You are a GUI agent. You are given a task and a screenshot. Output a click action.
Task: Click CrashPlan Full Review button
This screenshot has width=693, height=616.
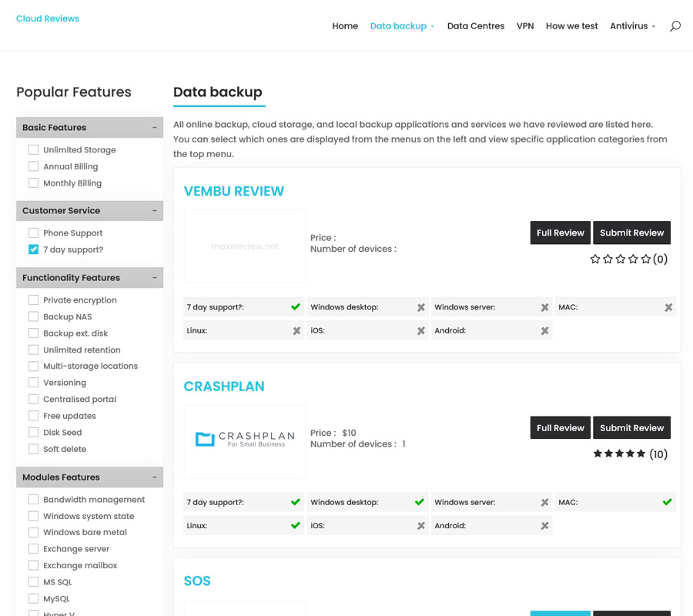click(x=560, y=428)
